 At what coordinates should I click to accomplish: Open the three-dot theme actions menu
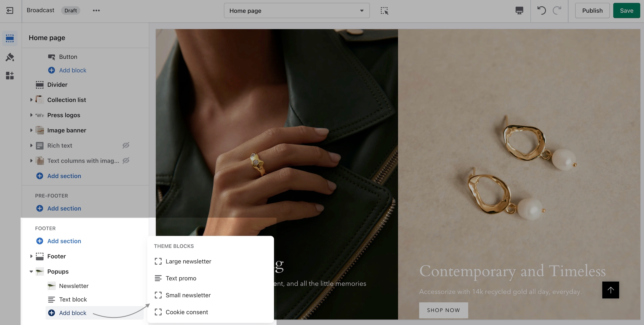click(96, 11)
